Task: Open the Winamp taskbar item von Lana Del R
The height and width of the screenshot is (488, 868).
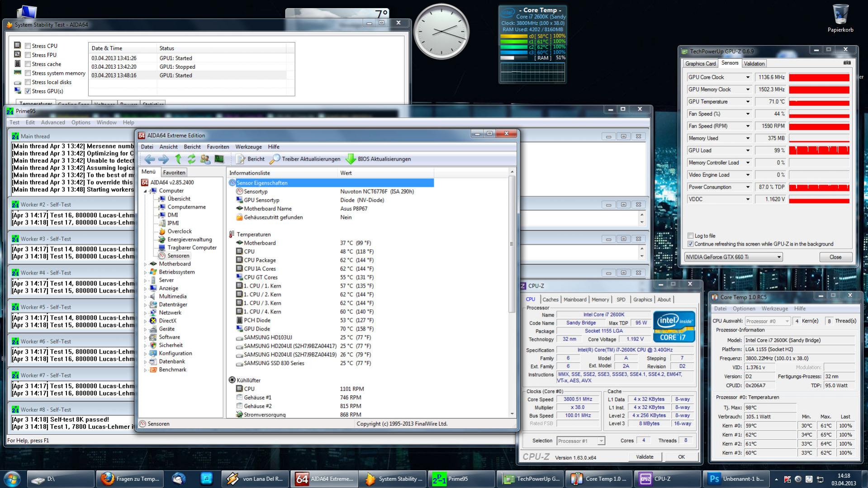Action: [256, 479]
